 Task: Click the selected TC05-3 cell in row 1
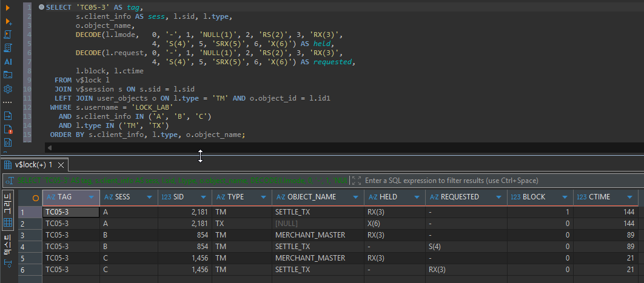pyautogui.click(x=71, y=212)
